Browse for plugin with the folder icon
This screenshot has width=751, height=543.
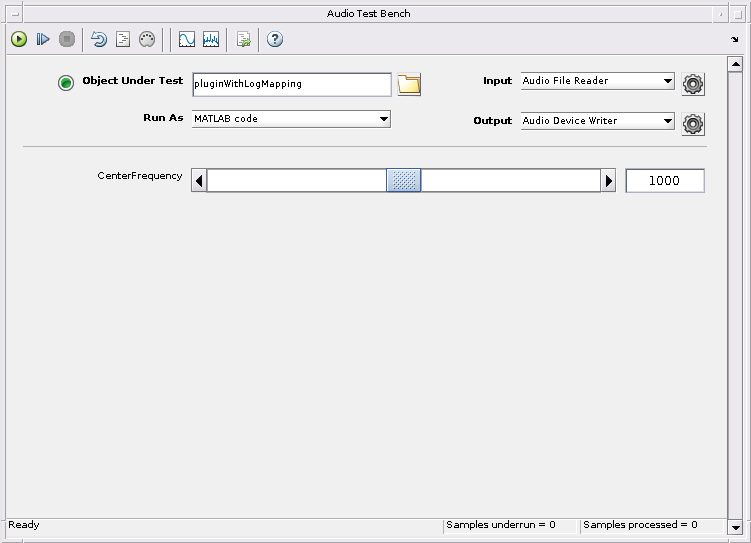pos(409,85)
